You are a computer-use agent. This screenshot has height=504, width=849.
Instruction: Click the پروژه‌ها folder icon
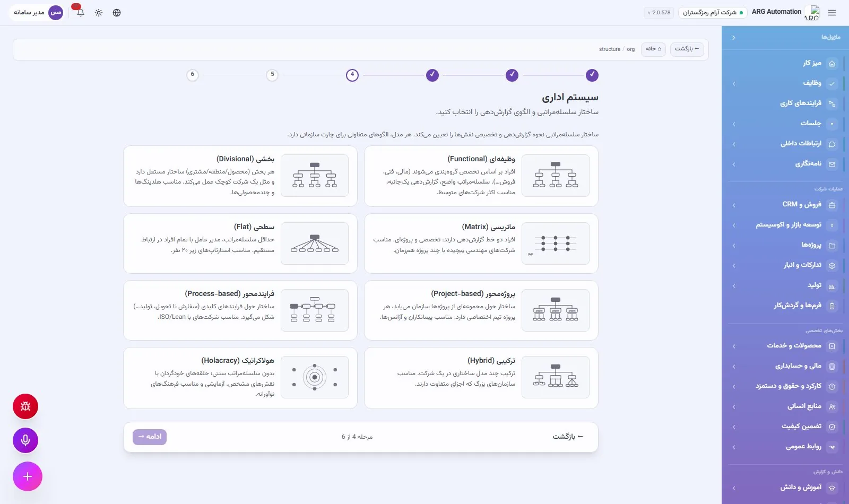832,246
